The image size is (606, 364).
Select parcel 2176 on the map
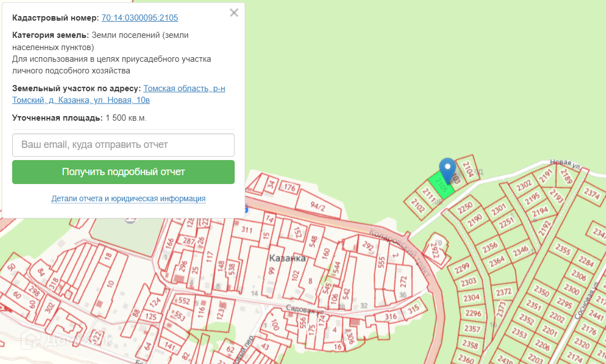pos(589,330)
